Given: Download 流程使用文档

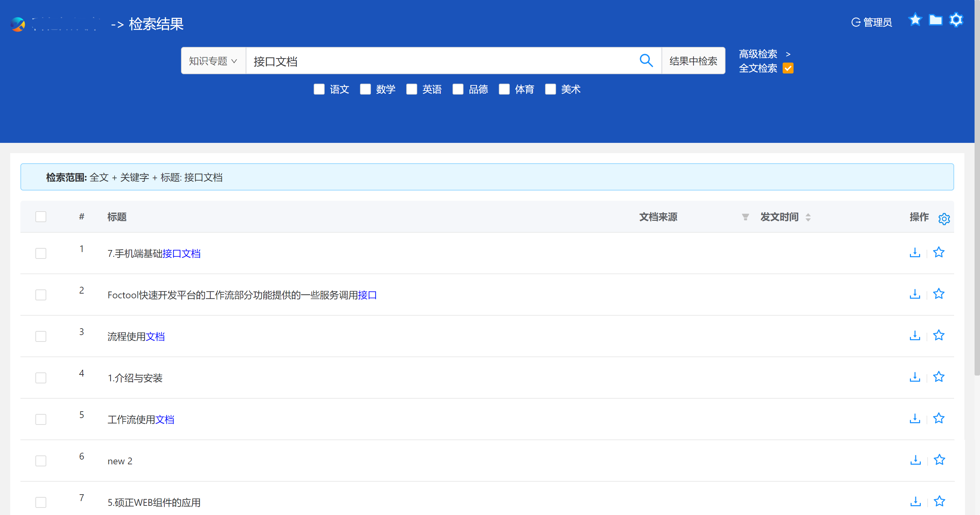Looking at the screenshot, I should coord(915,335).
